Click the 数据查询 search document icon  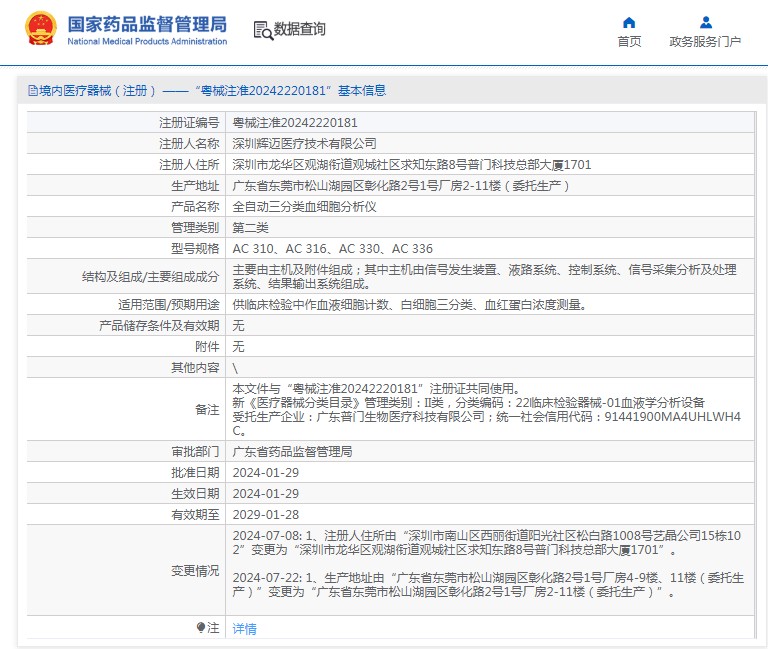tap(262, 30)
